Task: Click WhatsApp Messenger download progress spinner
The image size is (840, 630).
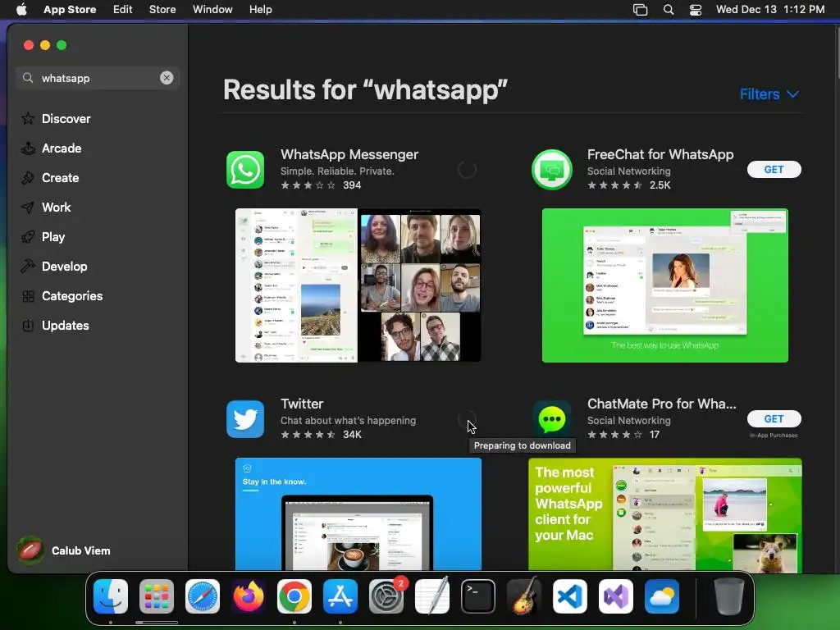Action: coord(467,170)
